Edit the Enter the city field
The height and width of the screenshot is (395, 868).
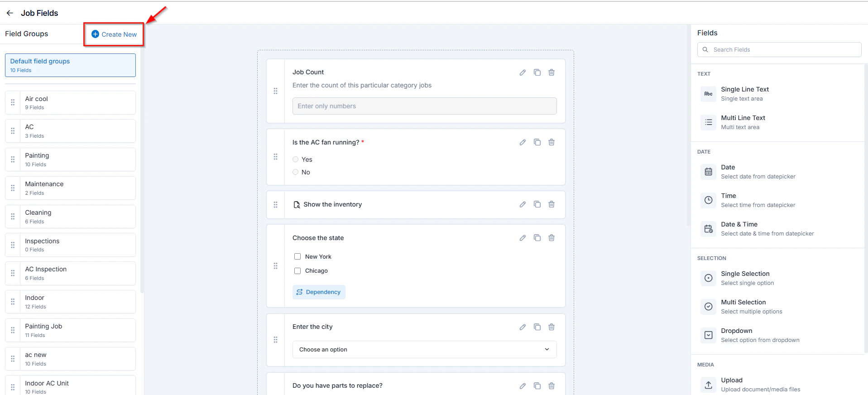523,327
